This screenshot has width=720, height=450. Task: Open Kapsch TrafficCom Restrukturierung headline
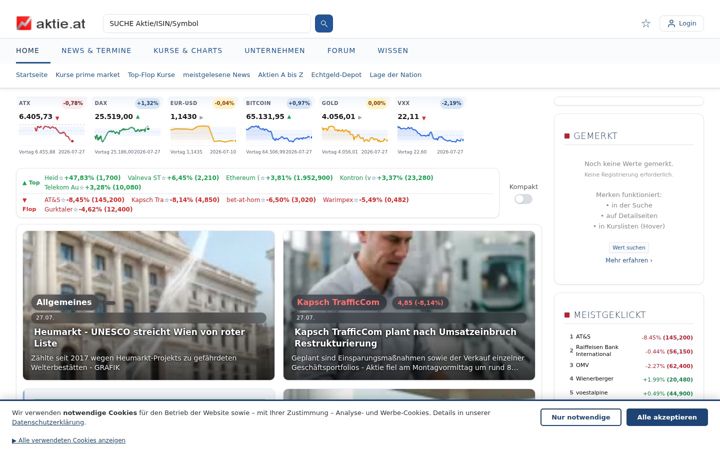coord(405,338)
